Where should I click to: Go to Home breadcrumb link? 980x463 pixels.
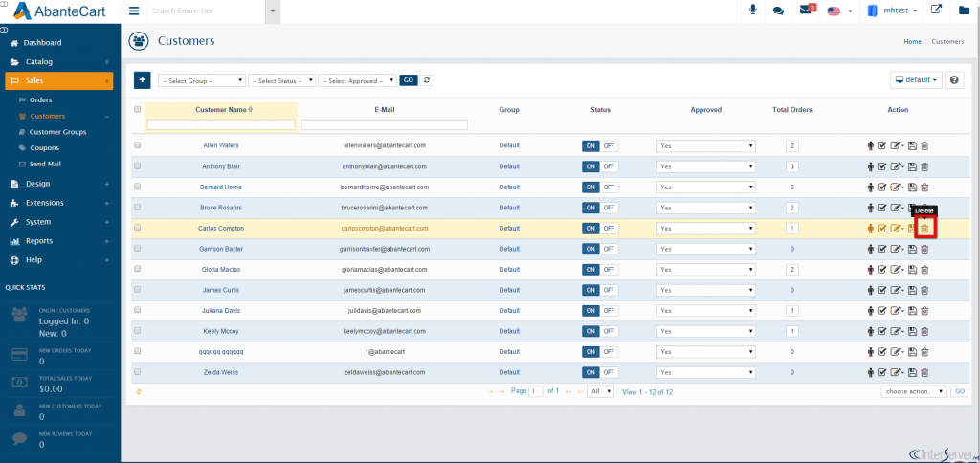tap(912, 42)
